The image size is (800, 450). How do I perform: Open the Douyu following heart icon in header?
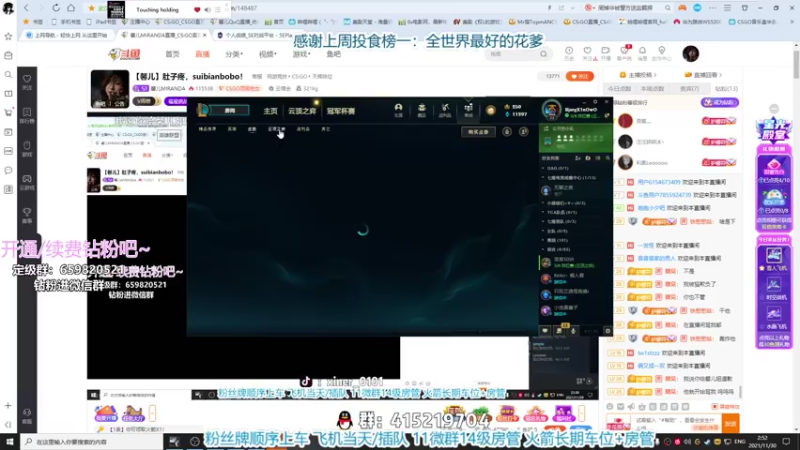point(587,53)
